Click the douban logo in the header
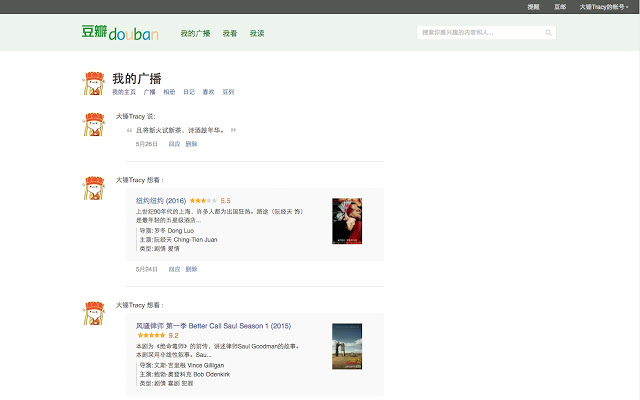 pos(120,33)
